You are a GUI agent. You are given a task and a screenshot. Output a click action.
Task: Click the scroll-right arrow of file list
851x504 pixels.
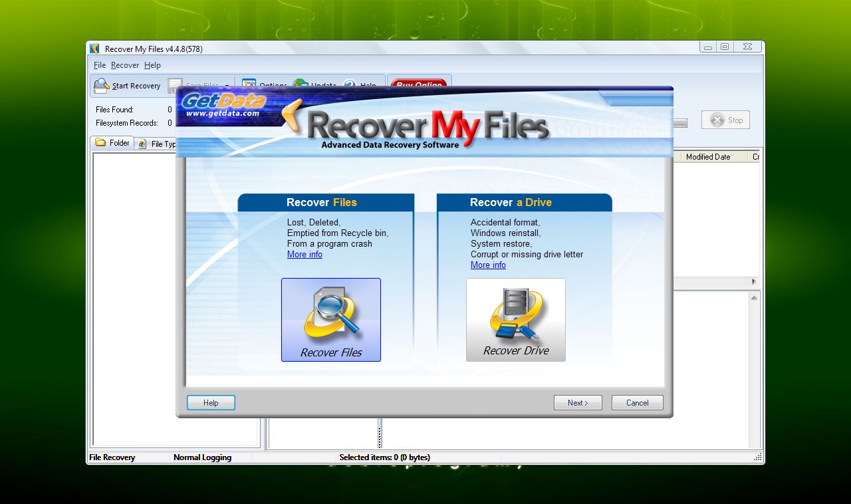[x=754, y=282]
